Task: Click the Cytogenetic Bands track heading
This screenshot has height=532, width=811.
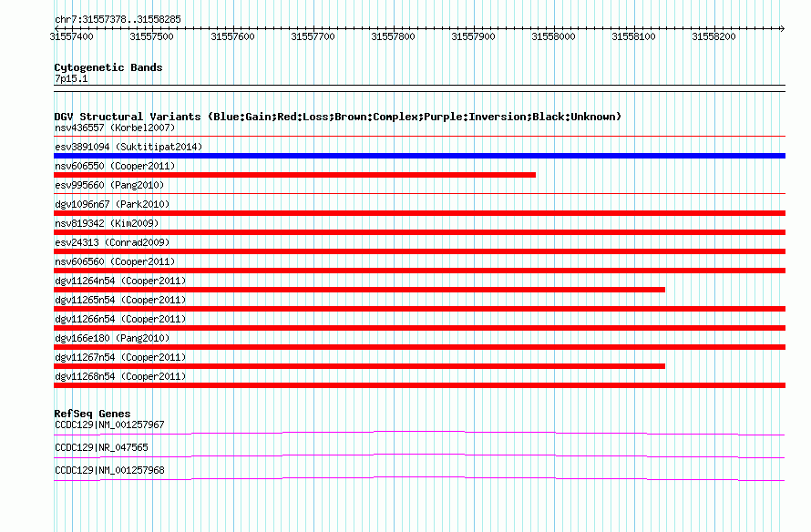Action: [x=108, y=67]
